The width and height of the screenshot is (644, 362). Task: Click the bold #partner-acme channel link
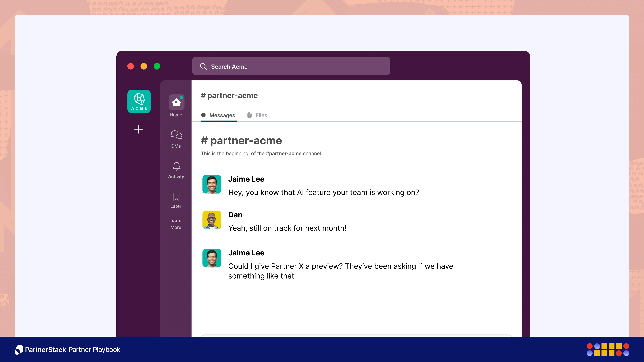[283, 153]
